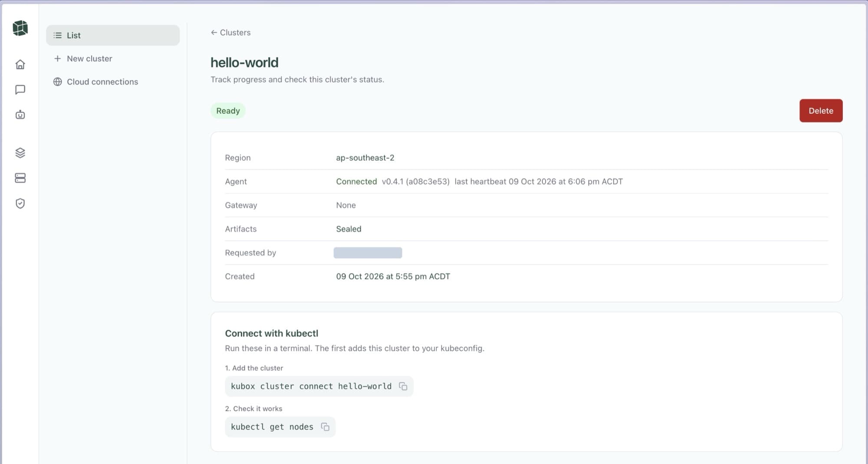This screenshot has height=464, width=868.
Task: Click the '2. Check it works' step label
Action: pos(253,409)
